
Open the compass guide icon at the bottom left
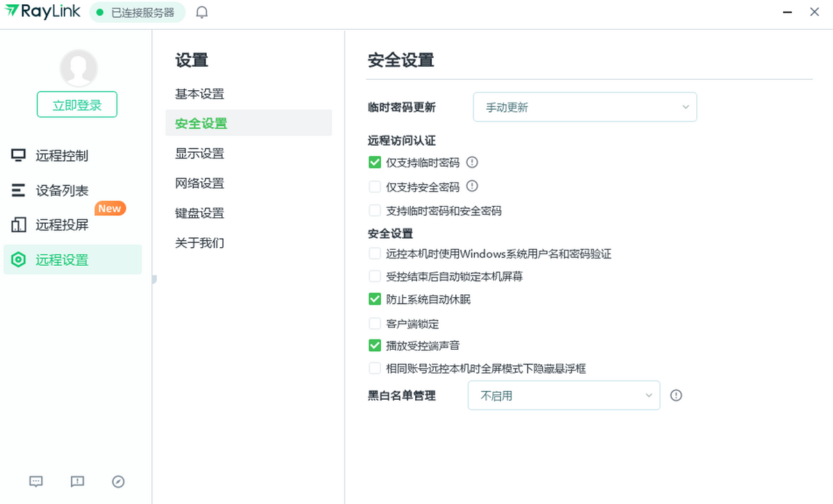[x=118, y=481]
